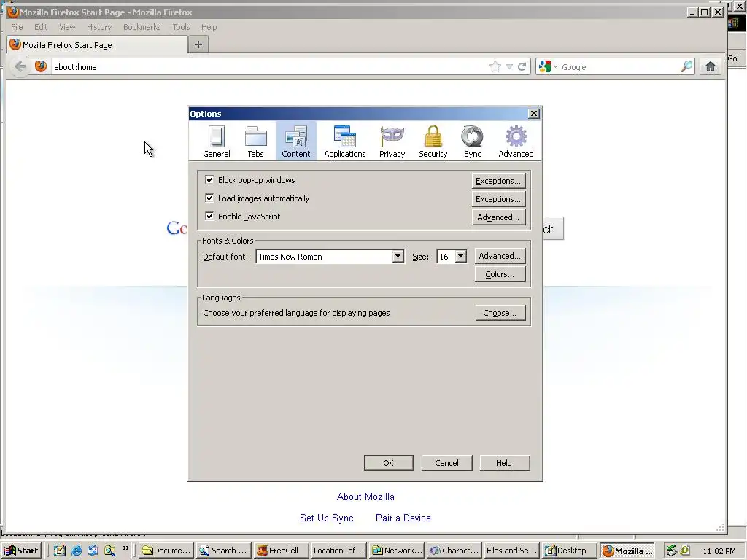This screenshot has height=560, width=747.
Task: Open the Colors button
Action: pyautogui.click(x=500, y=274)
